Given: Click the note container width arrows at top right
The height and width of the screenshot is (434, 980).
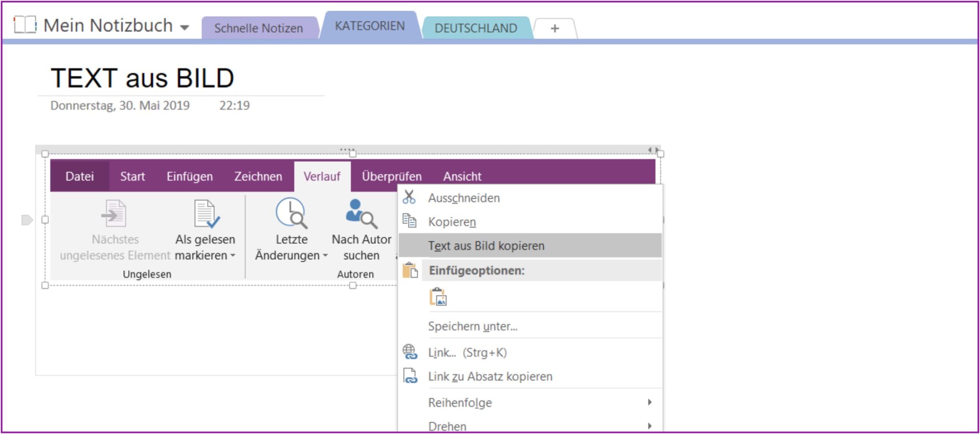Looking at the screenshot, I should point(653,150).
